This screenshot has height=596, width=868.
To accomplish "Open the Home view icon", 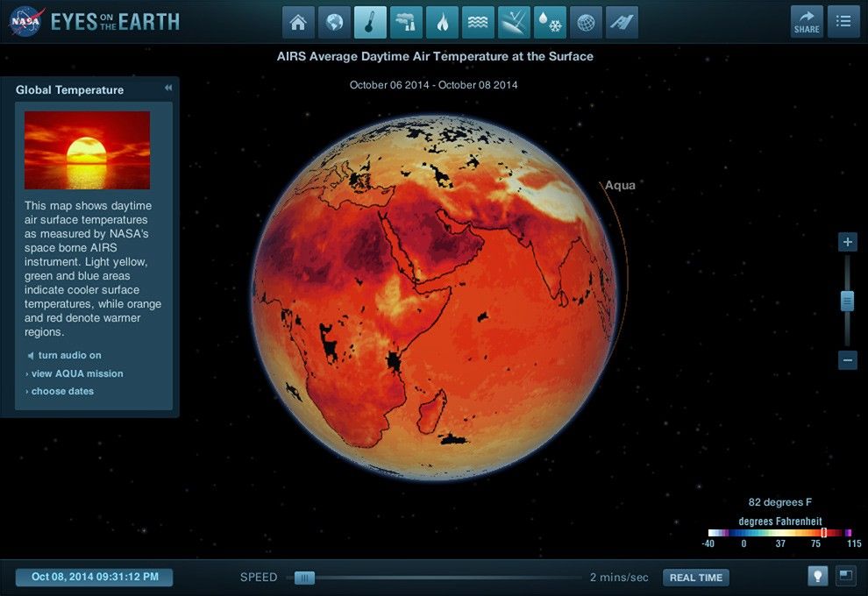I will [298, 22].
